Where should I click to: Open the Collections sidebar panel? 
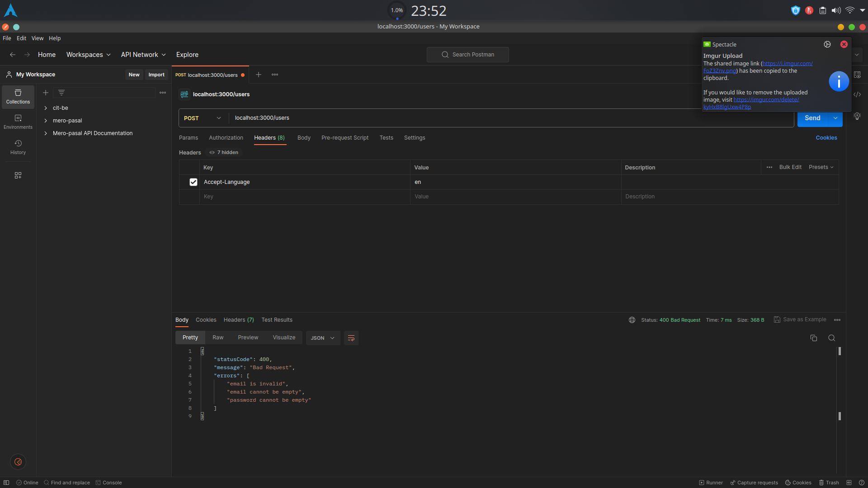point(18,97)
